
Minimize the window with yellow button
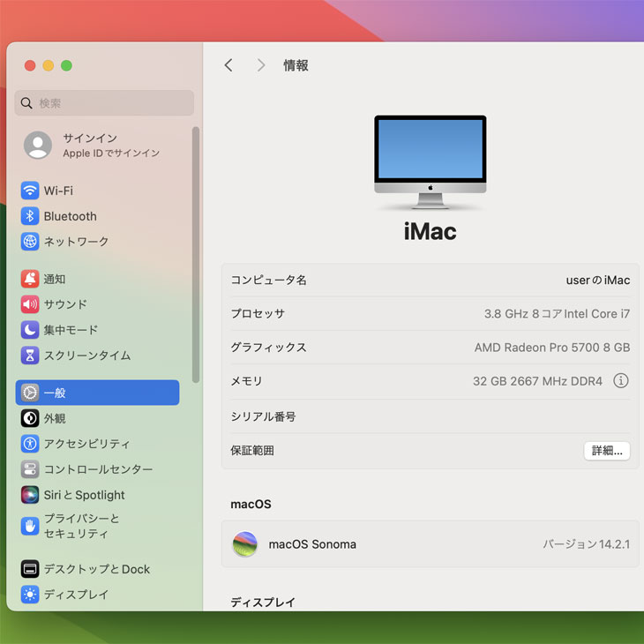tap(48, 65)
